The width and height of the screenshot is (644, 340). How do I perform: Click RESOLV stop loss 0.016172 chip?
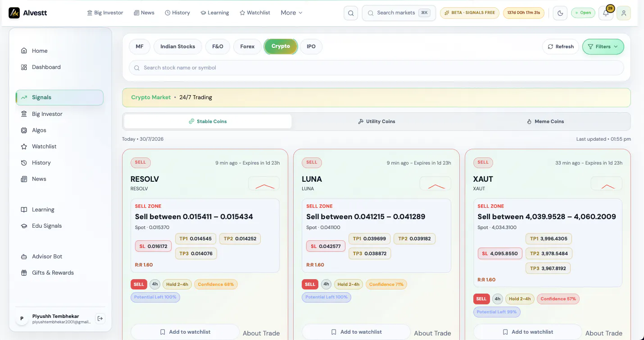153,246
